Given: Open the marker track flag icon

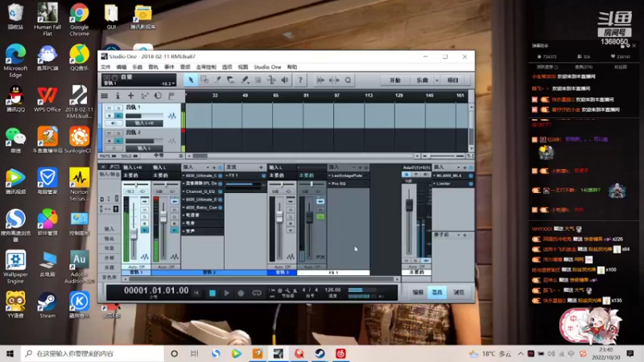Looking at the screenshot, I should click(171, 96).
